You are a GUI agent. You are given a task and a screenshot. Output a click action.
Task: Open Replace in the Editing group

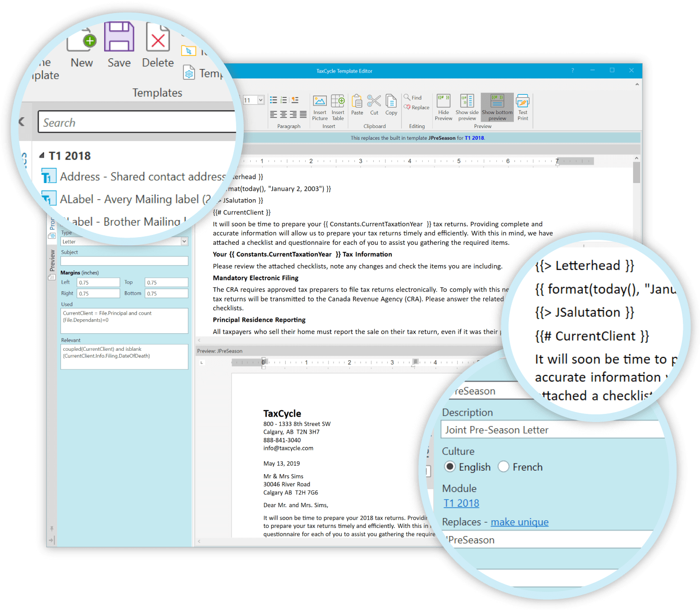pos(416,107)
